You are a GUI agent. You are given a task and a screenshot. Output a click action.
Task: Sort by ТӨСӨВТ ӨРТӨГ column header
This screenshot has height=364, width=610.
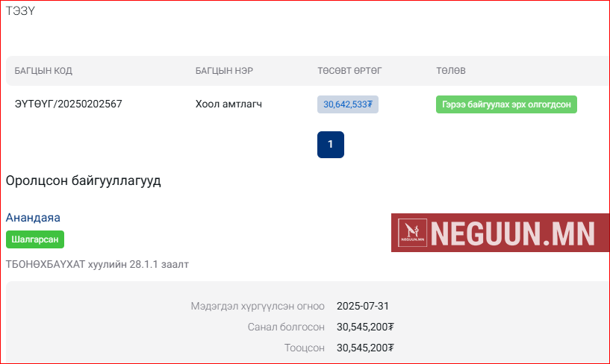pos(349,71)
